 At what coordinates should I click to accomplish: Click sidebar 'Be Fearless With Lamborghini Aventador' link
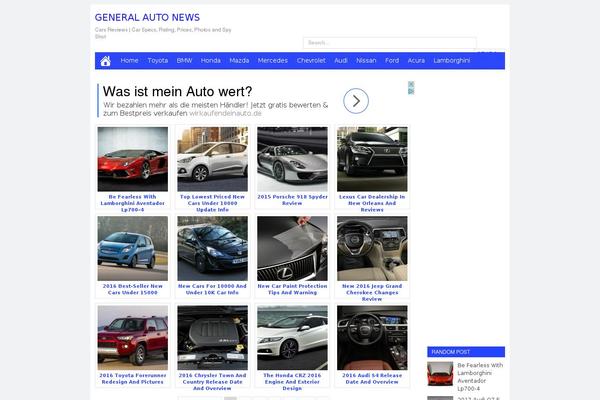tap(480, 377)
